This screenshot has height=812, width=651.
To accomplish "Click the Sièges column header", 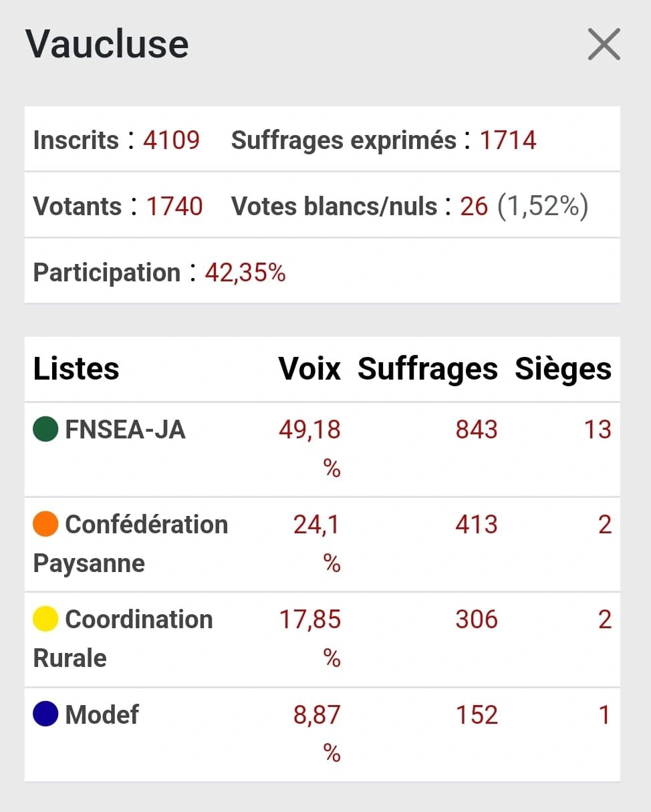I will (563, 369).
